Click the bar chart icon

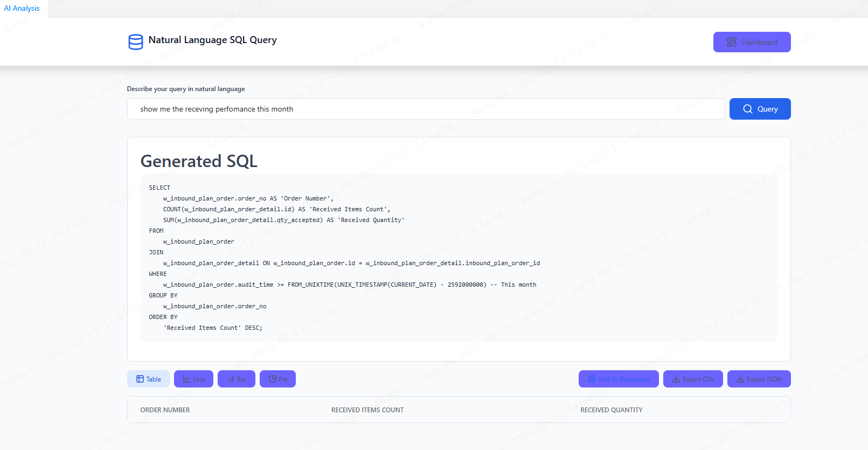pos(231,379)
